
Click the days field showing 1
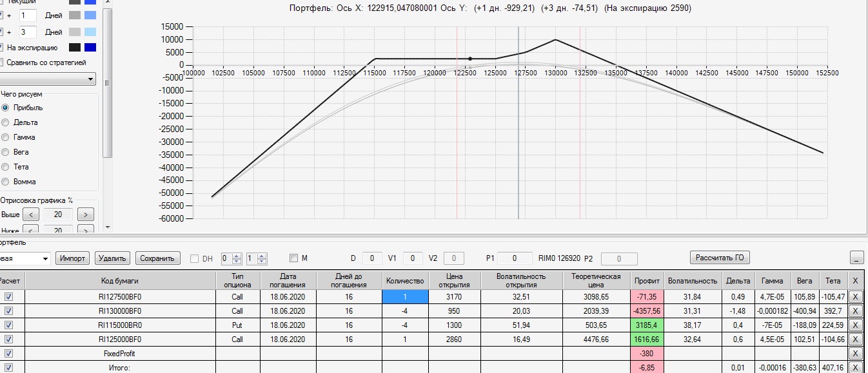click(x=27, y=15)
